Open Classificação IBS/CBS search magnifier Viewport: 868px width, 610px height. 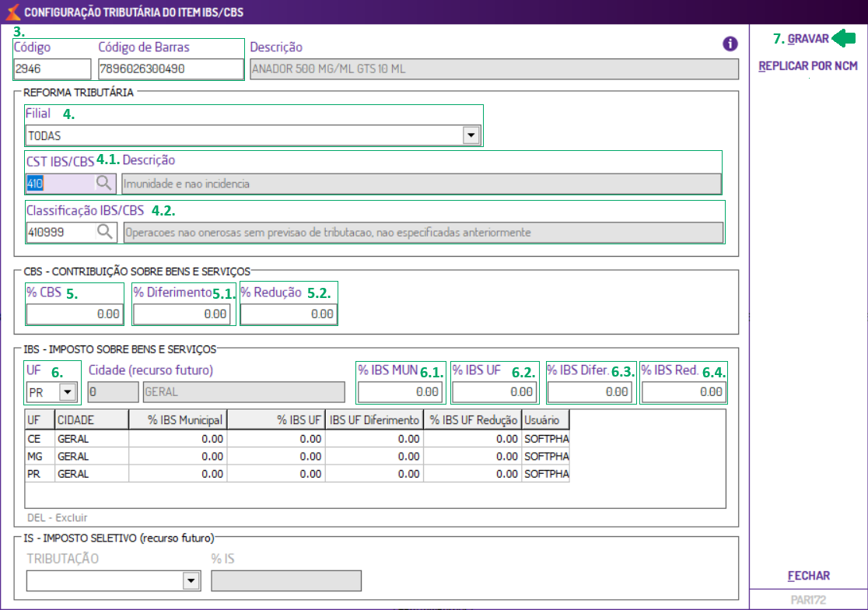click(104, 232)
